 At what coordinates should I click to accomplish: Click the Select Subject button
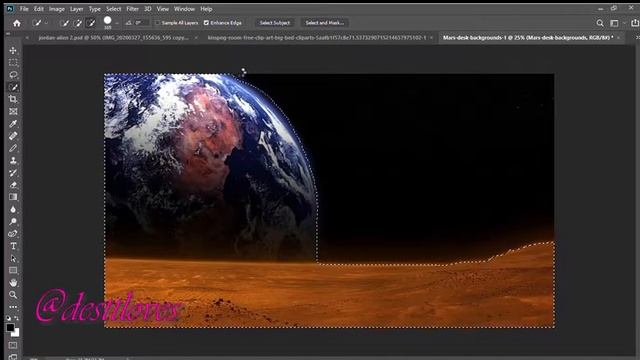[x=275, y=23]
